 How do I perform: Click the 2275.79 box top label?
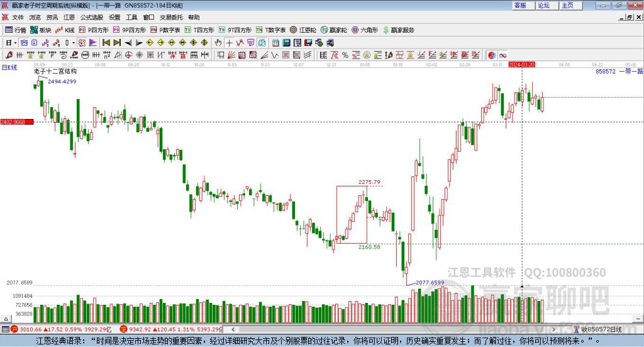click(x=369, y=182)
